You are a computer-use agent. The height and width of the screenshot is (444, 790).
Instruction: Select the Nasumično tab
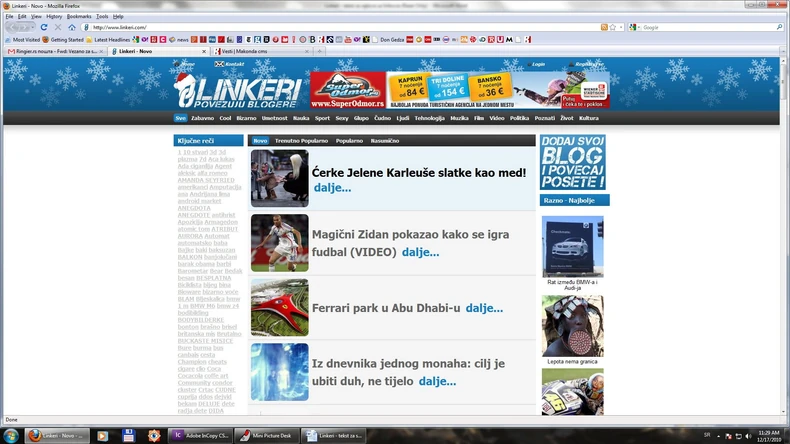[x=385, y=141]
